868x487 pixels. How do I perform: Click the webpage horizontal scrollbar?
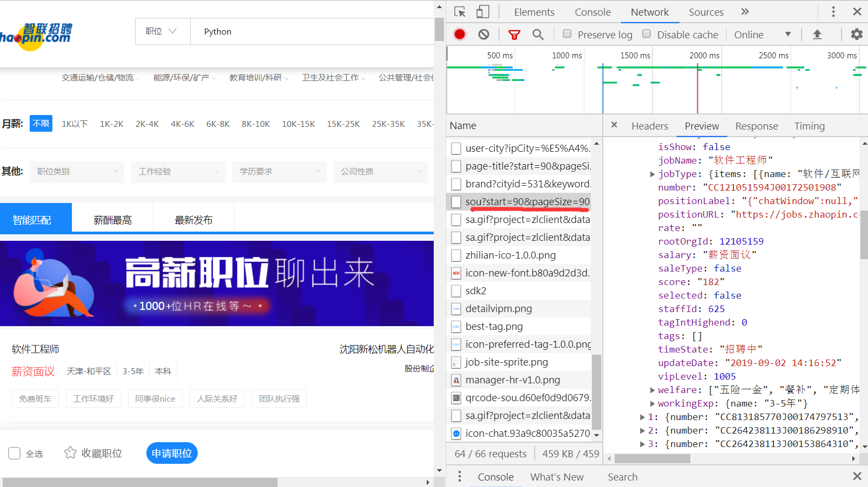pyautogui.click(x=139, y=482)
